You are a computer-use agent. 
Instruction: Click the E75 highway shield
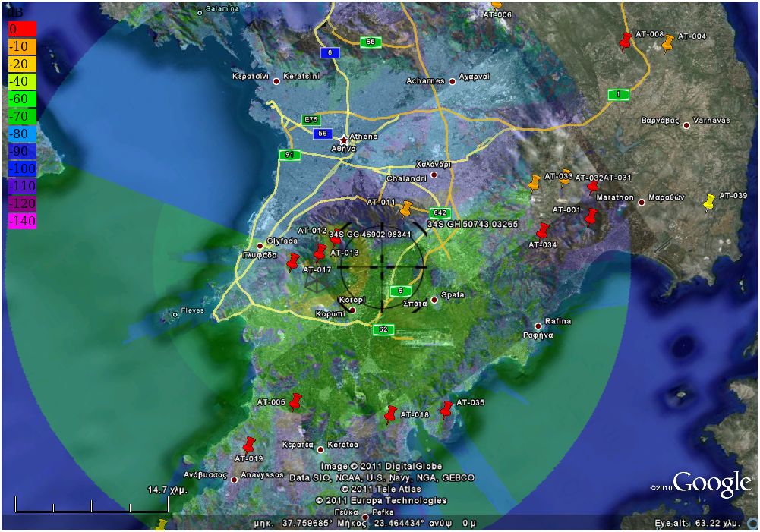pyautogui.click(x=311, y=120)
